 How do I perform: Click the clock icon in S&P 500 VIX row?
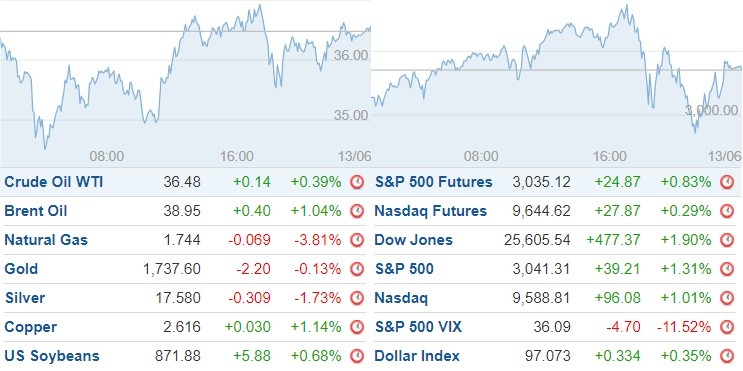[727, 327]
